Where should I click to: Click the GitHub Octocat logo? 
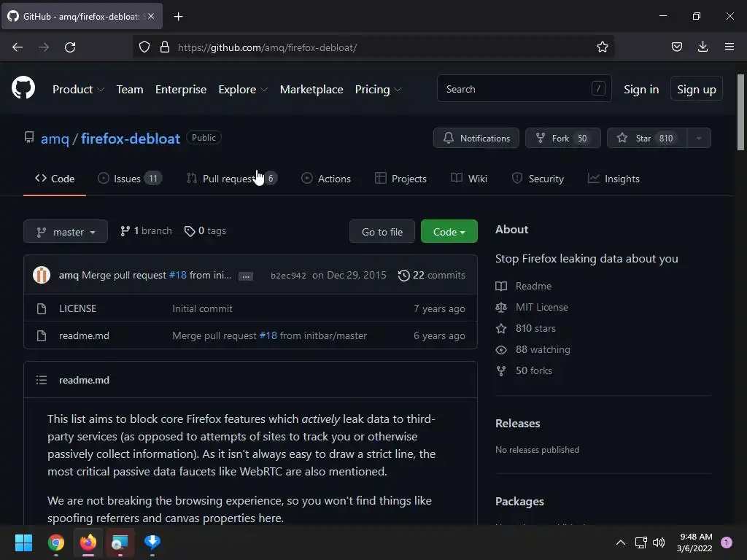tap(23, 88)
